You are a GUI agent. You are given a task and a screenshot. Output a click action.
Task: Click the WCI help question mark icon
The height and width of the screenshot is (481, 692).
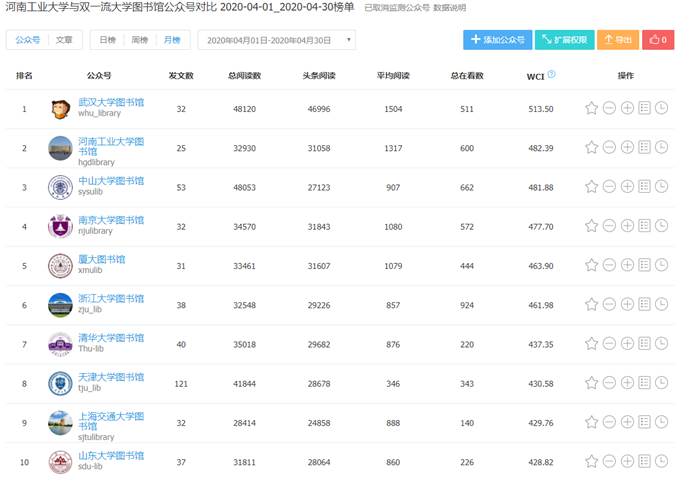coord(552,75)
